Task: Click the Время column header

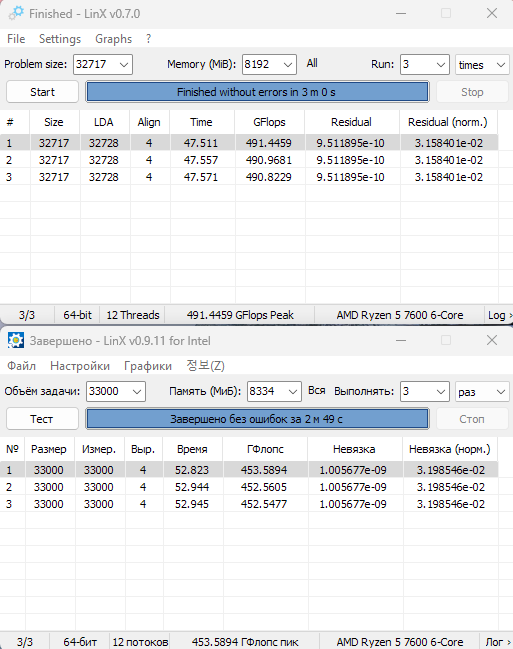Action: click(x=192, y=449)
